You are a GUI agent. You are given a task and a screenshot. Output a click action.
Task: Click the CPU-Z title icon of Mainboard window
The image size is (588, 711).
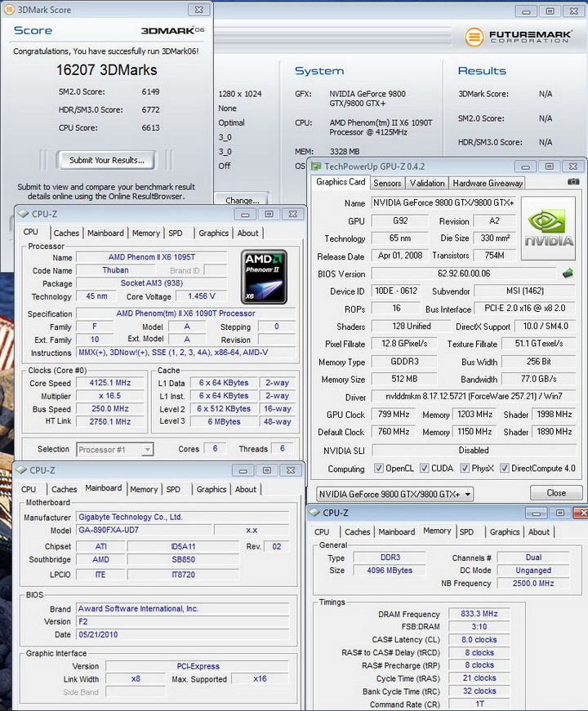(21, 470)
